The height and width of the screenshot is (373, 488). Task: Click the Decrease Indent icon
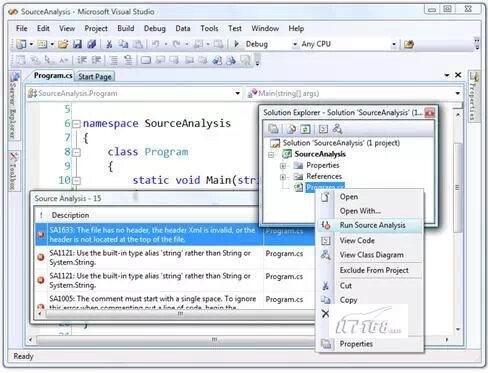pyautogui.click(x=82, y=60)
